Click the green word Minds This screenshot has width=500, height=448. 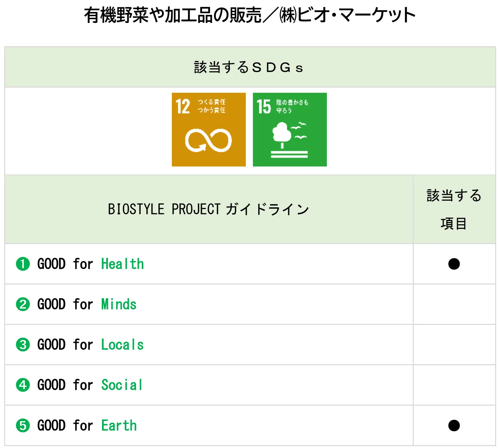(x=119, y=304)
